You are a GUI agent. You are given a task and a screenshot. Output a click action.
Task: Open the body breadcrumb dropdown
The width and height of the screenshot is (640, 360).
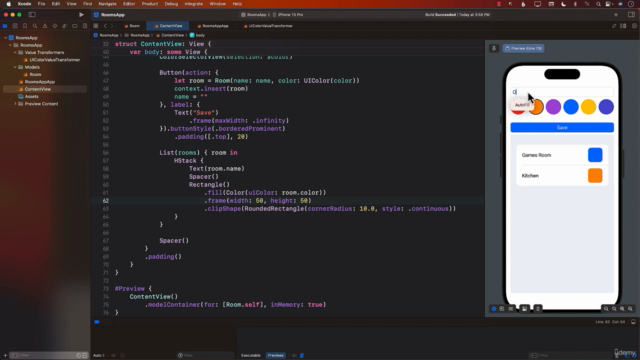pyautogui.click(x=198, y=35)
